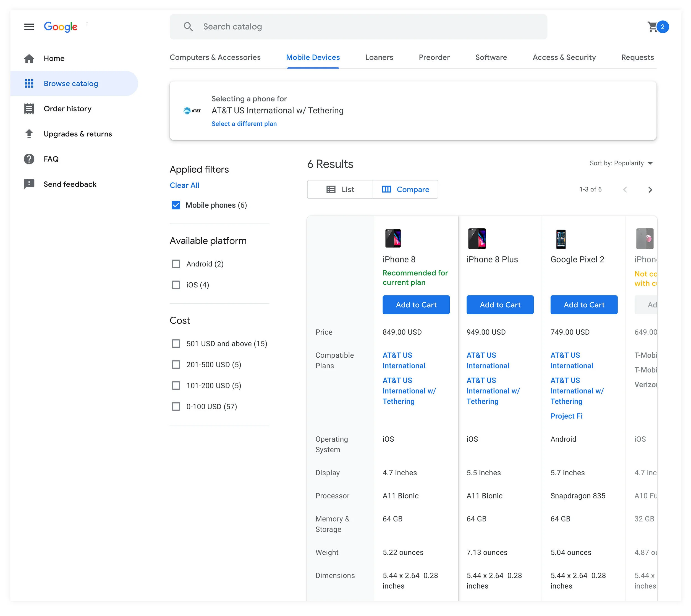691x616 pixels.
Task: Click the Upgrades & returns arrow icon
Action: (x=29, y=134)
